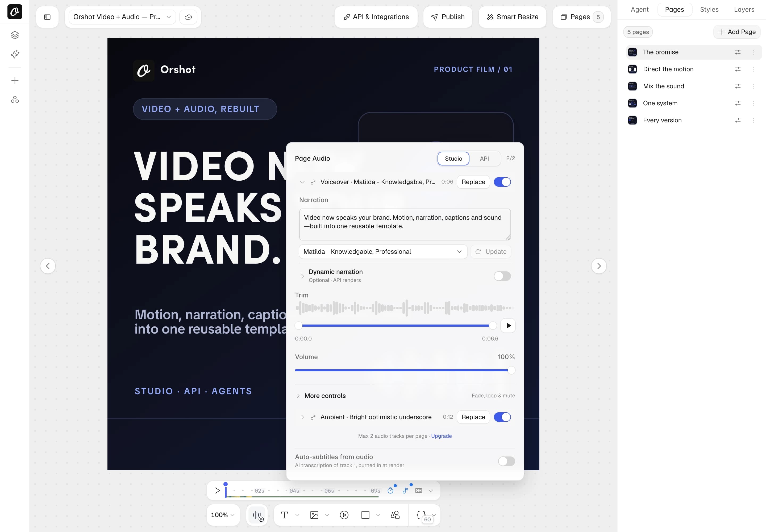Replace the Voiceover audio track
This screenshot has width=766, height=532.
tap(473, 182)
